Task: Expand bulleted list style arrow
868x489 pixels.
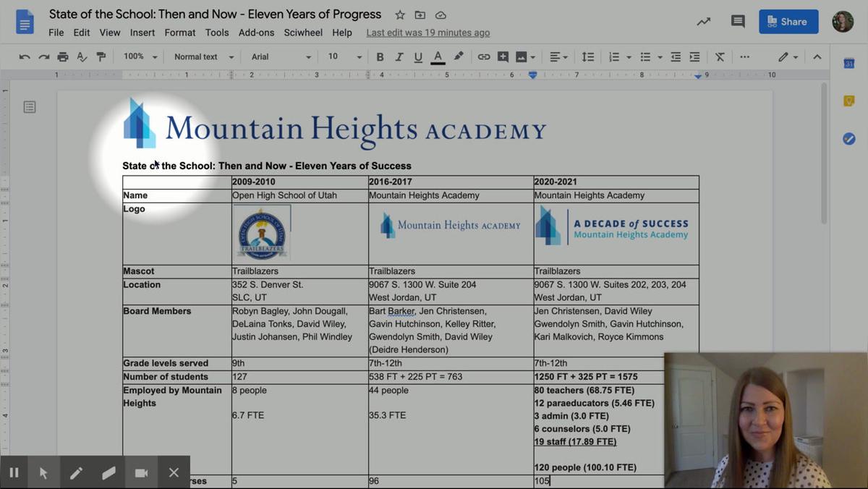Action: point(660,57)
